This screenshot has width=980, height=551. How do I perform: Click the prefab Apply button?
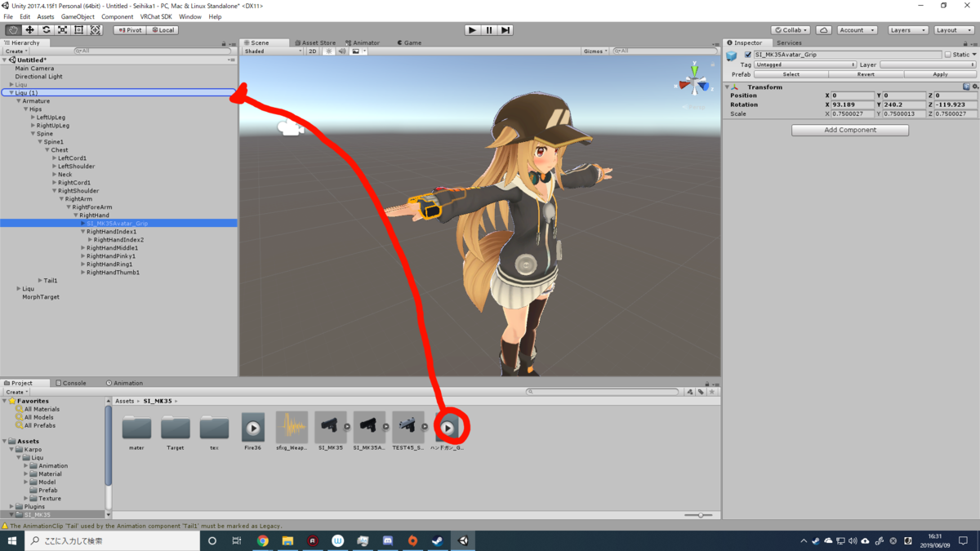[x=940, y=74]
